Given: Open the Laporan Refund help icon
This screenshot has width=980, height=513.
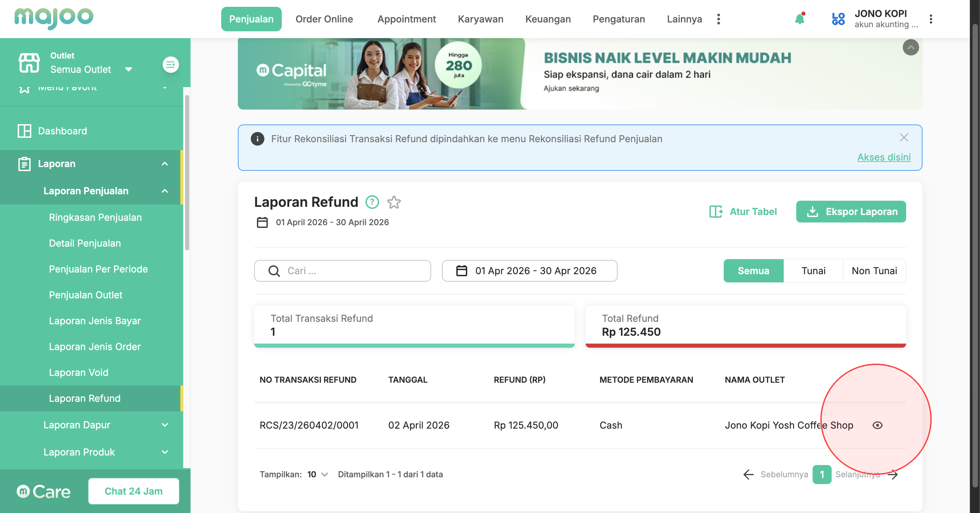Looking at the screenshot, I should 372,202.
